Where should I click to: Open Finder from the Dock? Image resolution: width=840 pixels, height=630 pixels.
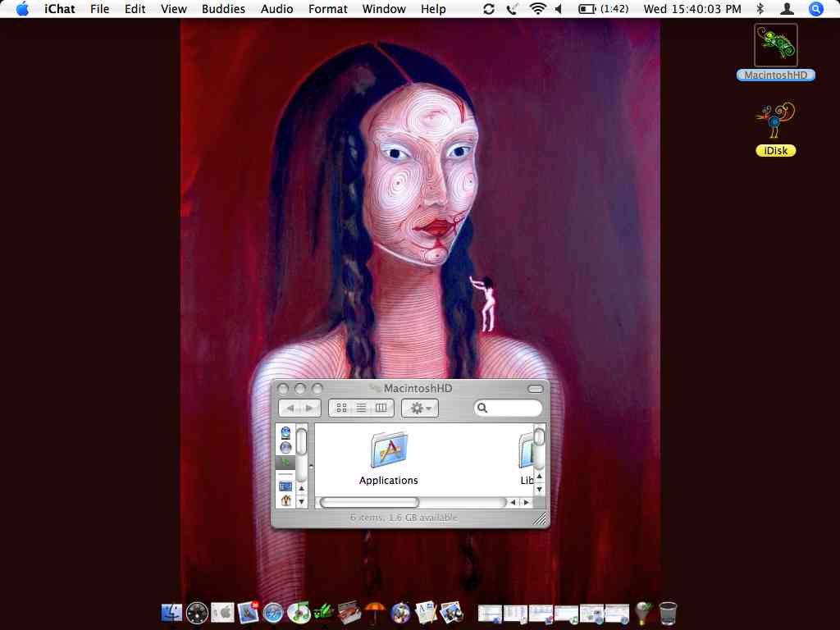tap(172, 612)
